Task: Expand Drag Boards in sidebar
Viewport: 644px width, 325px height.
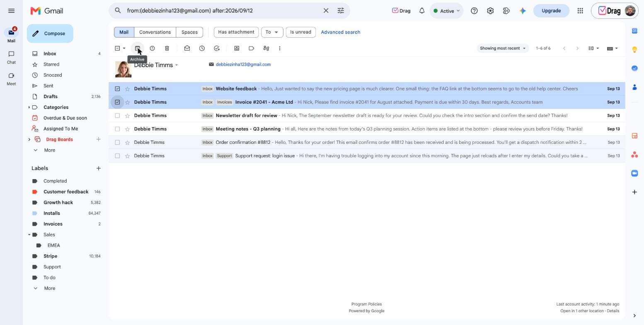Action: (x=29, y=140)
